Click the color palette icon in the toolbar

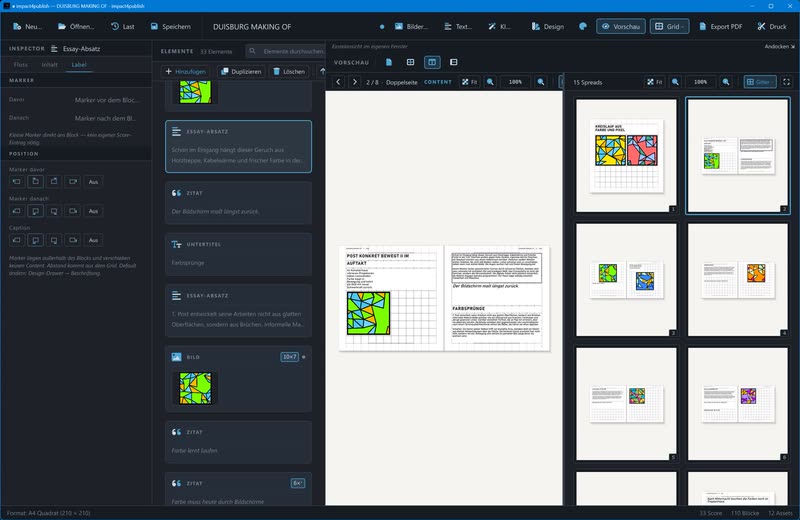point(583,27)
